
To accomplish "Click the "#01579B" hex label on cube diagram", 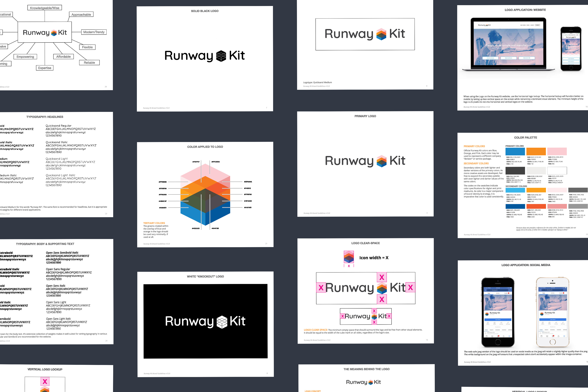I will pyautogui.click(x=248, y=207).
